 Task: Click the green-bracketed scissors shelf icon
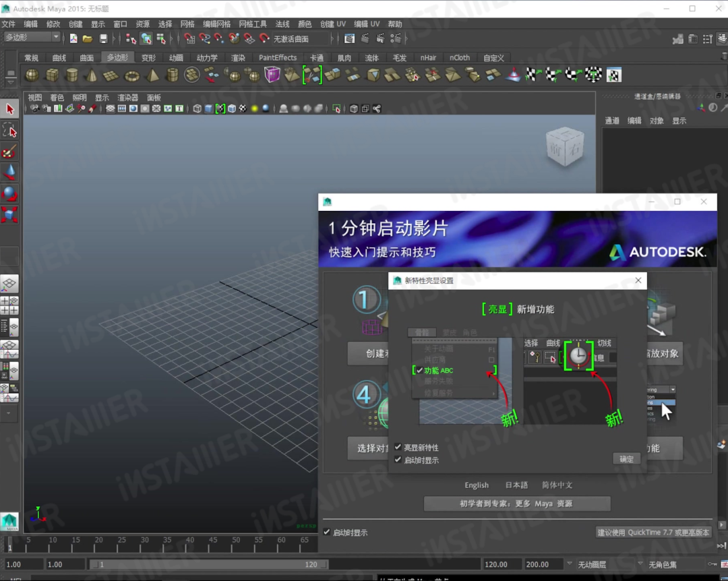(x=312, y=75)
